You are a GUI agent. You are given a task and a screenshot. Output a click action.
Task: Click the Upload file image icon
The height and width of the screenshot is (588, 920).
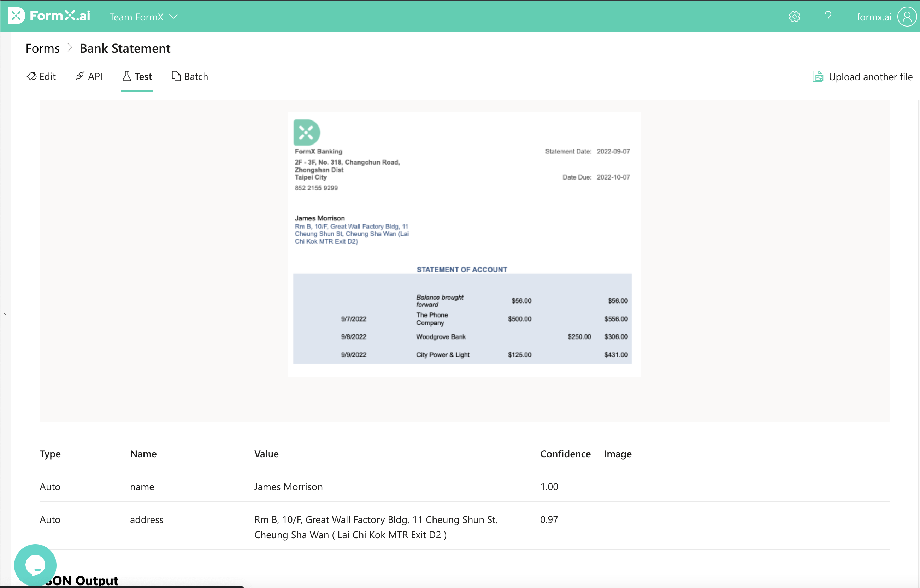(818, 77)
